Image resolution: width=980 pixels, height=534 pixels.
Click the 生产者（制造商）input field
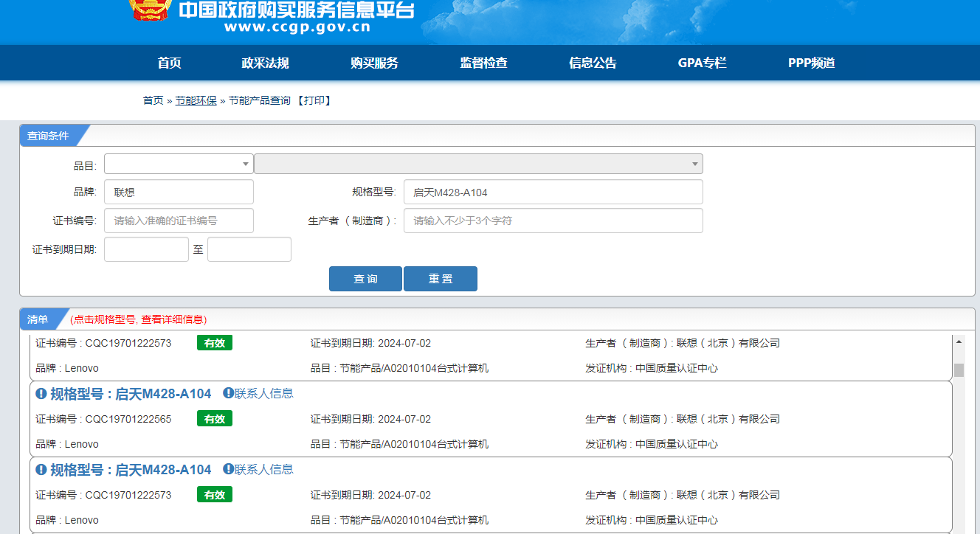[x=553, y=221]
